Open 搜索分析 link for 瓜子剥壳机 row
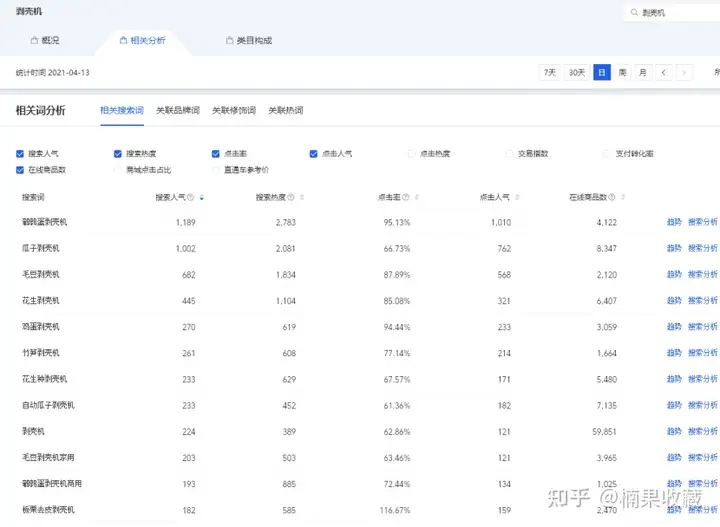Viewport: 720px width, 527px height. (703, 248)
